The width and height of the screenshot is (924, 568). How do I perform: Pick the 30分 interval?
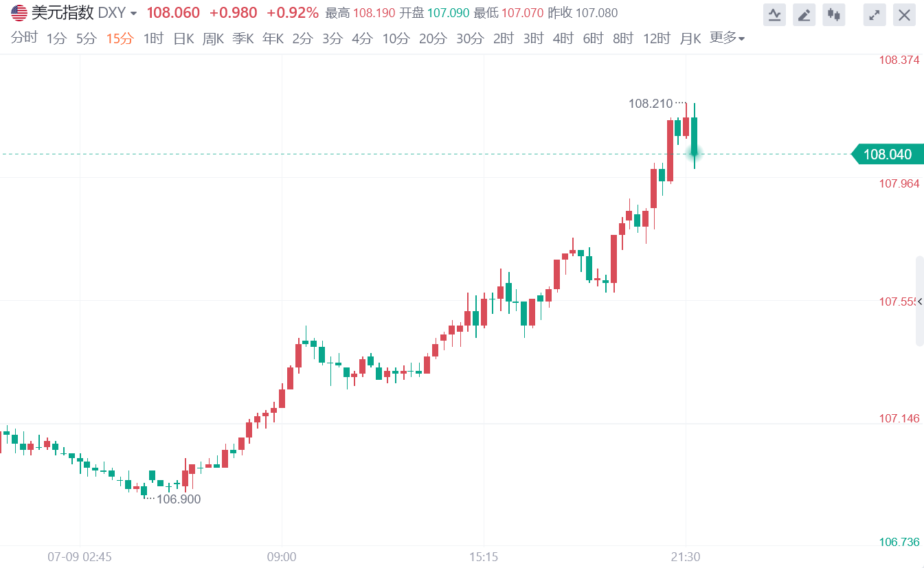click(x=470, y=39)
